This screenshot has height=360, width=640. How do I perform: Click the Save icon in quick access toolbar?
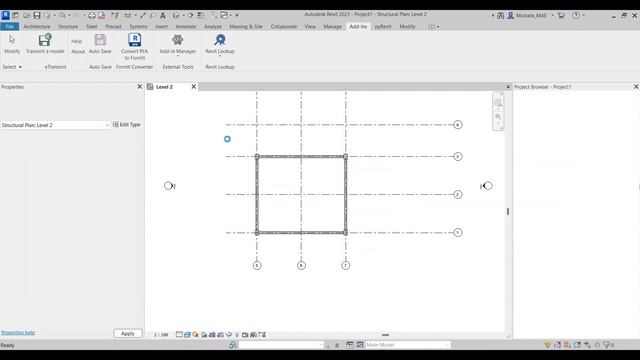(37, 16)
